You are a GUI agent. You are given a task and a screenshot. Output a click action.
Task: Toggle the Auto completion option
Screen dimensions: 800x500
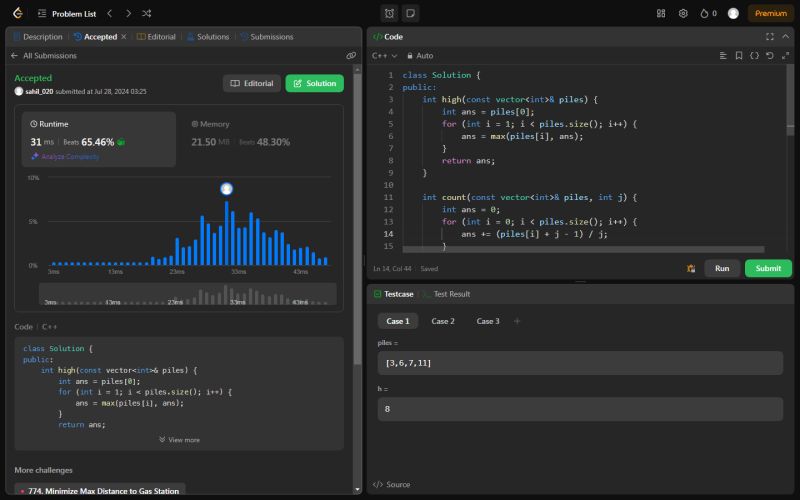(419, 56)
